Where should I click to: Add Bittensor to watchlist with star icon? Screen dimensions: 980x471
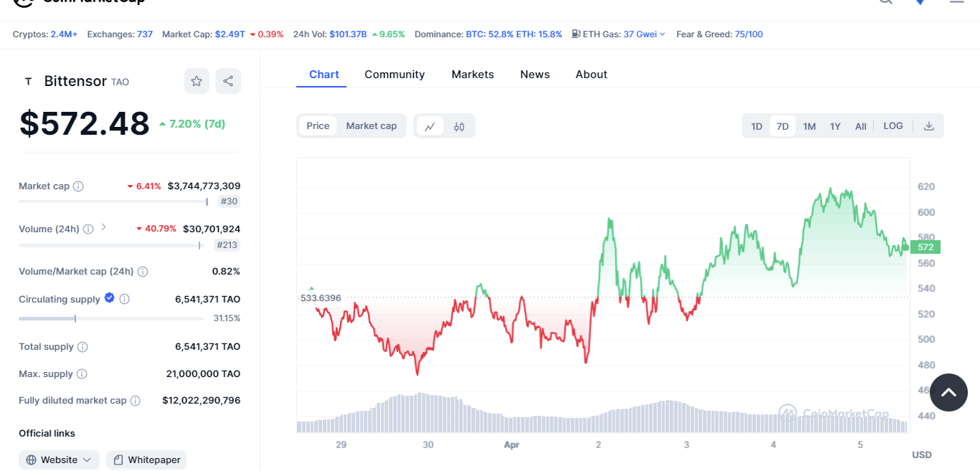pos(197,81)
